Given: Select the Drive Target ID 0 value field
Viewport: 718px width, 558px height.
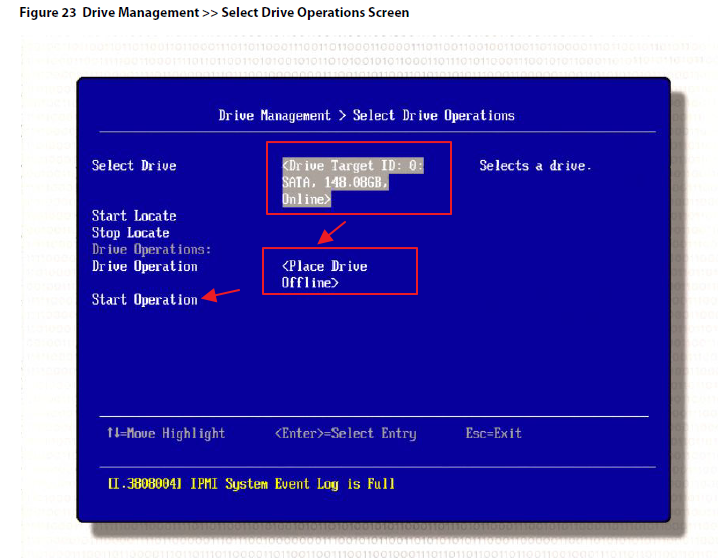Looking at the screenshot, I should coord(353,182).
